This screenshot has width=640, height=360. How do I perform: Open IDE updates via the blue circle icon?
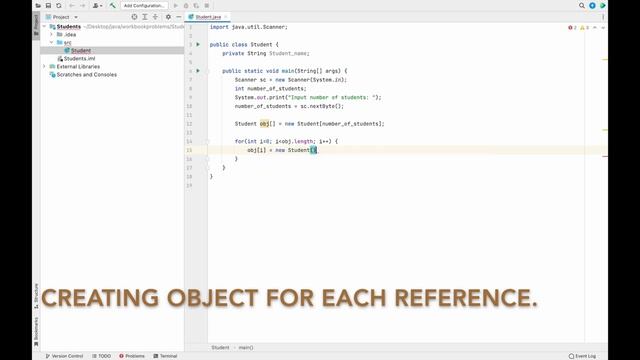[x=592, y=6]
